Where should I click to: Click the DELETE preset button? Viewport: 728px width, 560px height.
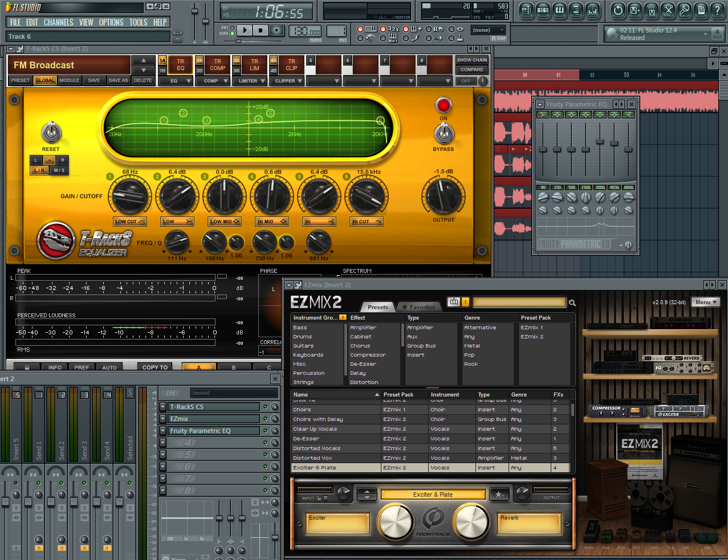(143, 80)
